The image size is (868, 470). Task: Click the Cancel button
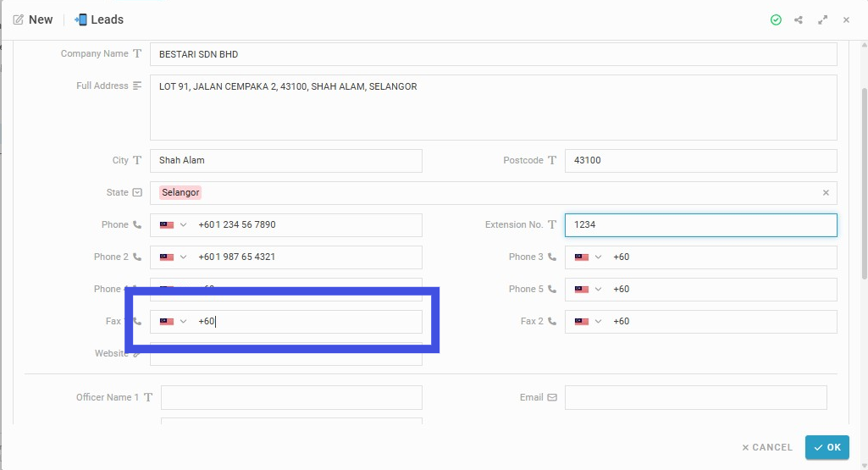(767, 447)
